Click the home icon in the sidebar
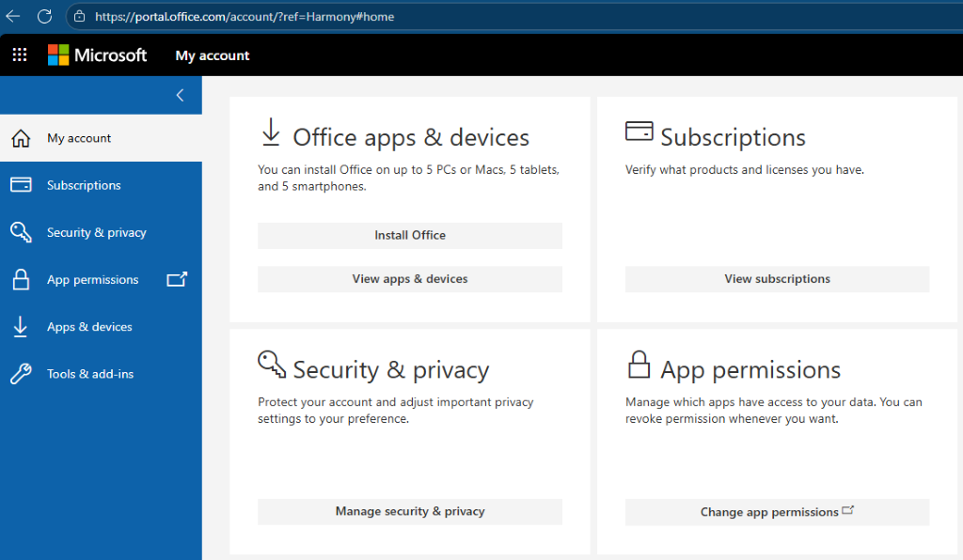Viewport: 963px width, 560px height. click(x=21, y=138)
